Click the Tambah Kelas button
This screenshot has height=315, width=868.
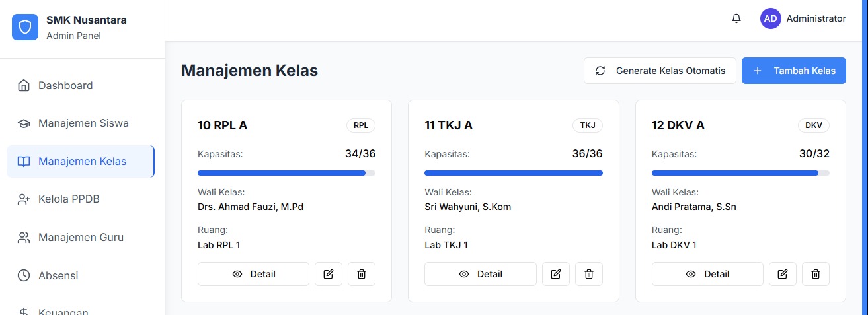(x=794, y=71)
